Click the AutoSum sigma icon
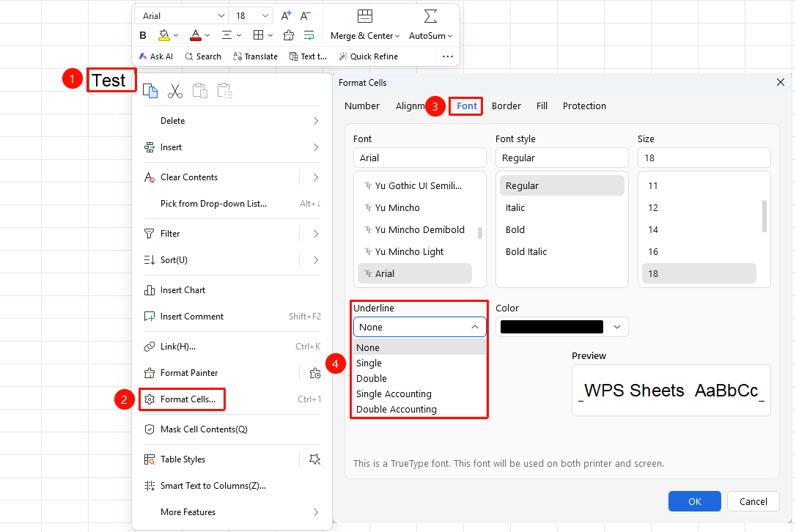The width and height of the screenshot is (796, 532). point(430,16)
